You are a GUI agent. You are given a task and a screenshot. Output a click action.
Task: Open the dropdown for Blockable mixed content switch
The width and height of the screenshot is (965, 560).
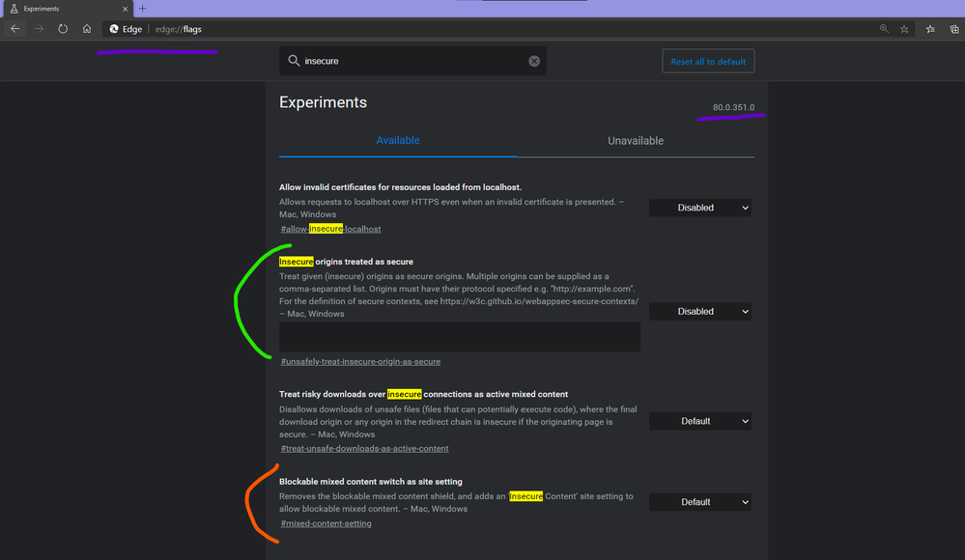point(700,502)
